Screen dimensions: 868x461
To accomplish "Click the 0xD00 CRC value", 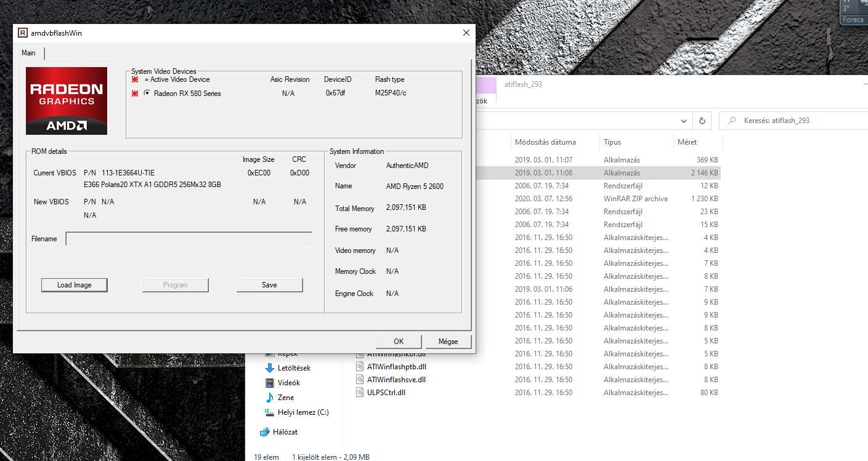I will point(299,173).
